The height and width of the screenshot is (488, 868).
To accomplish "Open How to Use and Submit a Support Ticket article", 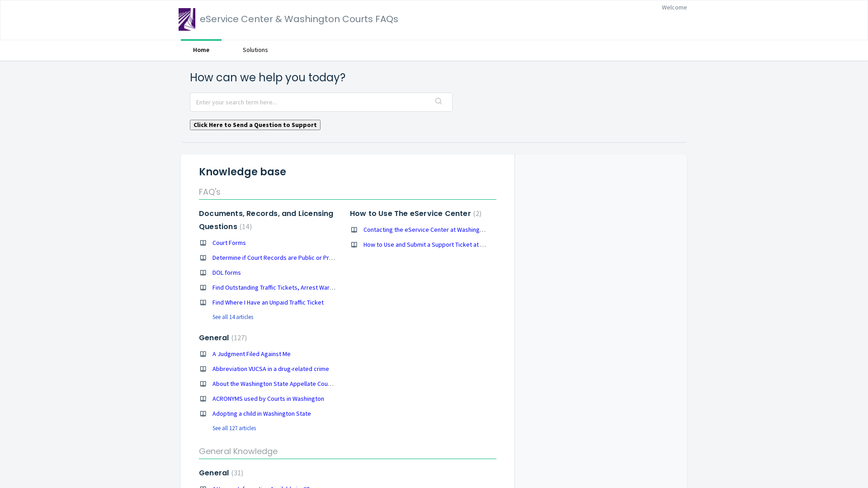I will pos(425,244).
